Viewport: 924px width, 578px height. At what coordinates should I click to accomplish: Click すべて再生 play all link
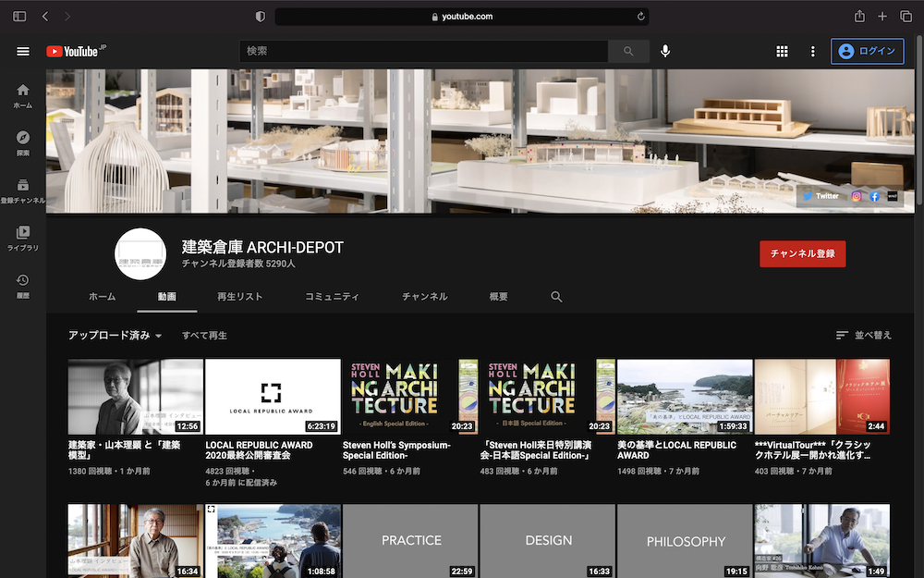coord(204,335)
